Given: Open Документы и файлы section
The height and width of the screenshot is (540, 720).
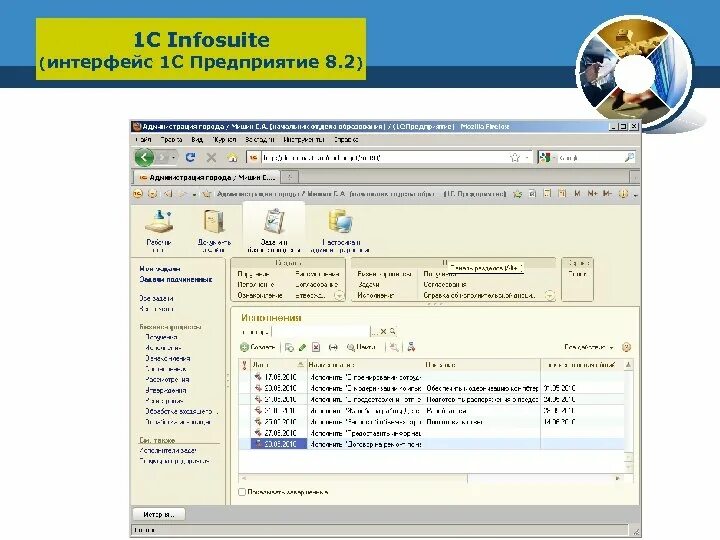Looking at the screenshot, I should 214,231.
